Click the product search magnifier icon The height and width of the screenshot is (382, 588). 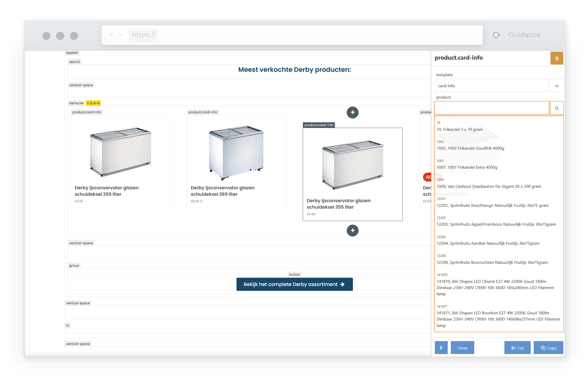point(557,108)
